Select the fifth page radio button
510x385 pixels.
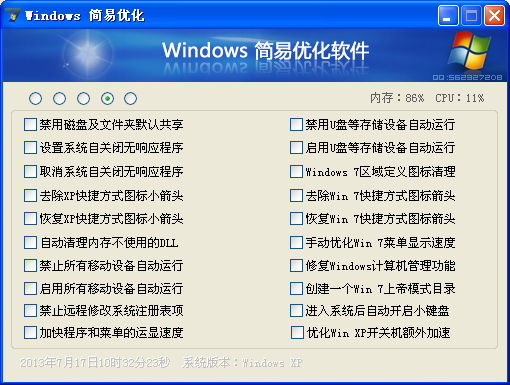[x=130, y=98]
